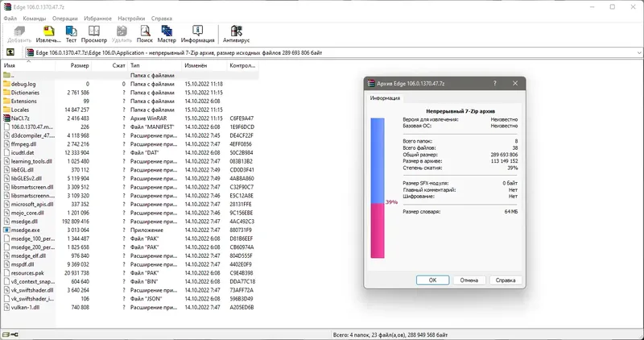Confirm the dialog with OK button
The width and height of the screenshot is (644, 340).
coord(432,280)
